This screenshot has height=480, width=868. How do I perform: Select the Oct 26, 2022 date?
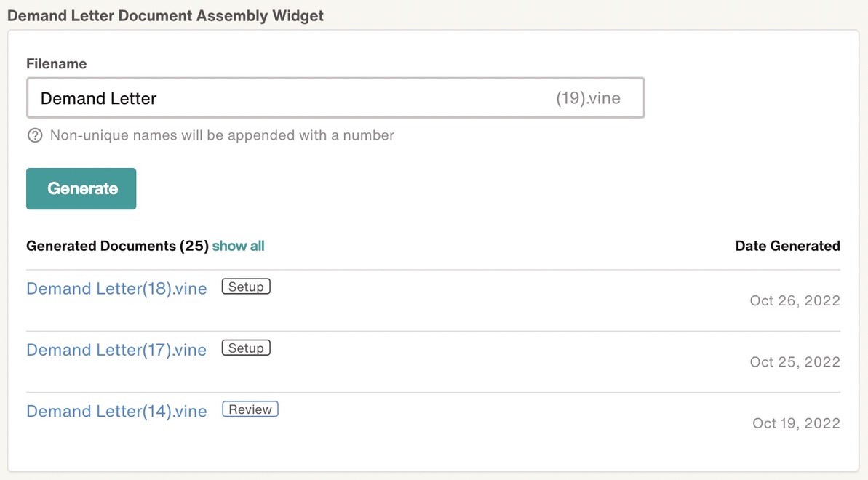(x=795, y=300)
